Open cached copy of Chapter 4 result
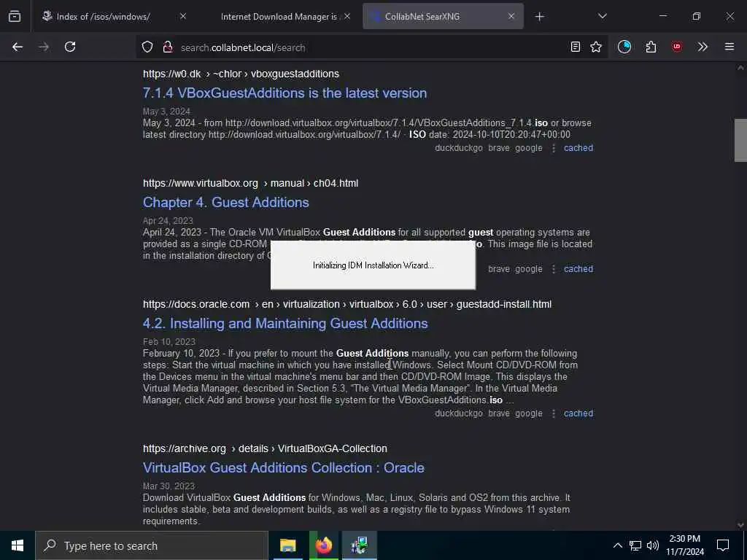The image size is (747, 560). (x=578, y=269)
